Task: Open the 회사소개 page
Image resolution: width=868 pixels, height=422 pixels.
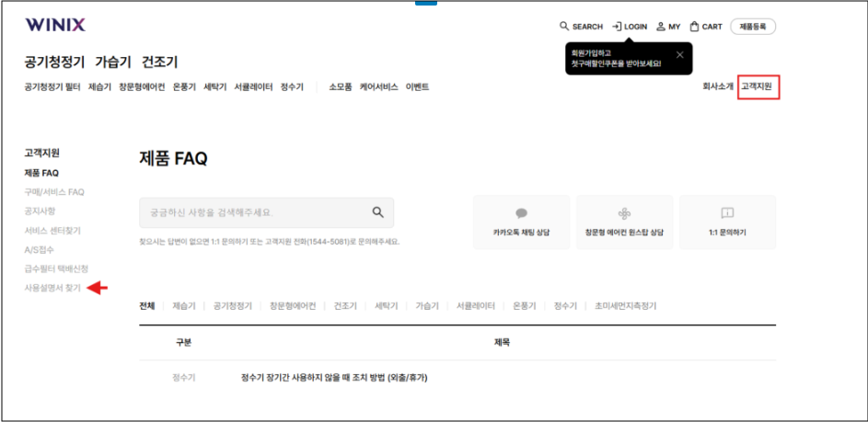Action: point(718,86)
